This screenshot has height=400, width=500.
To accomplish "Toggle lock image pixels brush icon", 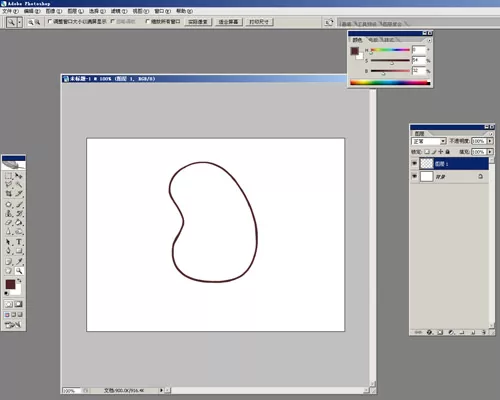I will (x=434, y=152).
